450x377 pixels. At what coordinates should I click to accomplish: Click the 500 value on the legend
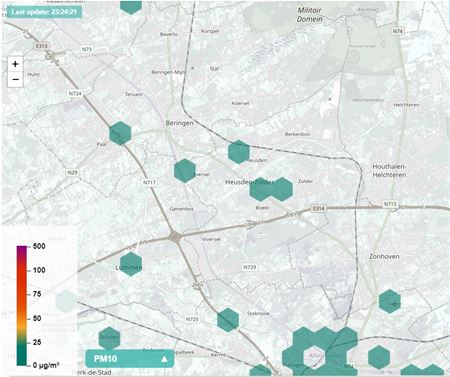[x=39, y=246]
